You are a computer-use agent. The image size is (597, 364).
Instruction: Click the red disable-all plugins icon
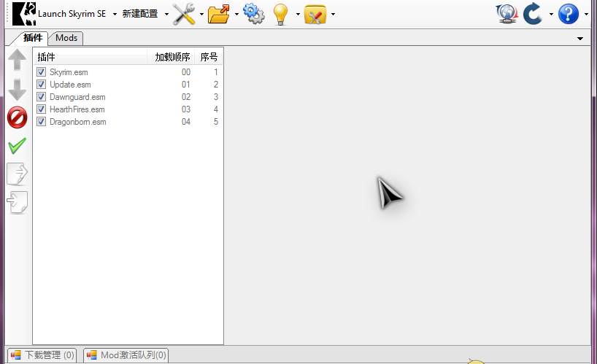17,117
